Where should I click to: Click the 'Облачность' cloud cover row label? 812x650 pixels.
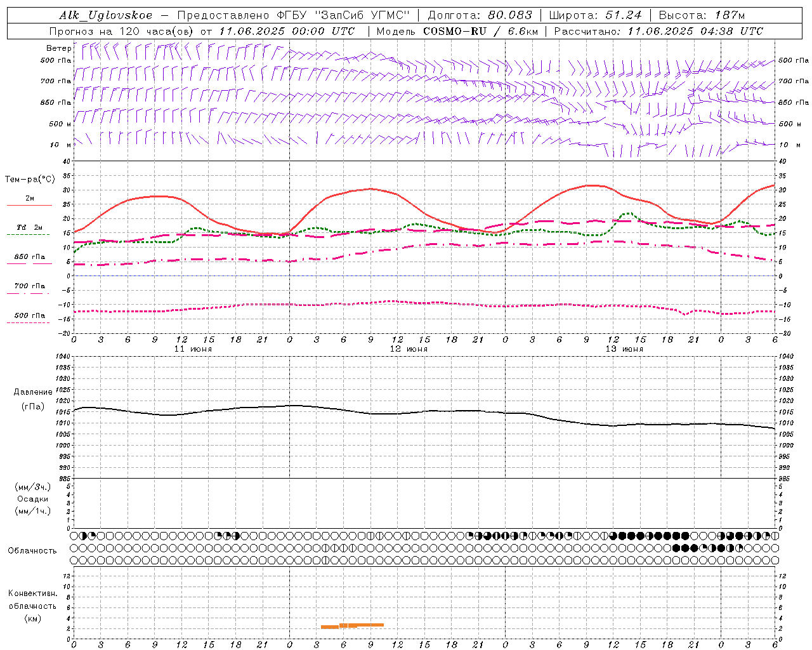[32, 551]
